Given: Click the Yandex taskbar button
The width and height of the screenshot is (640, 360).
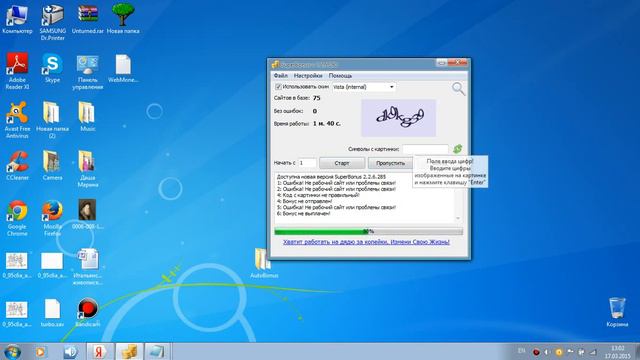Looking at the screenshot, I should [99, 351].
